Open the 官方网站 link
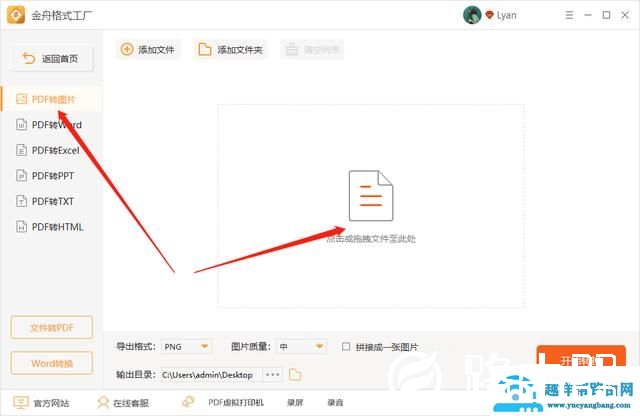This screenshot has width=640, height=416. [51, 403]
